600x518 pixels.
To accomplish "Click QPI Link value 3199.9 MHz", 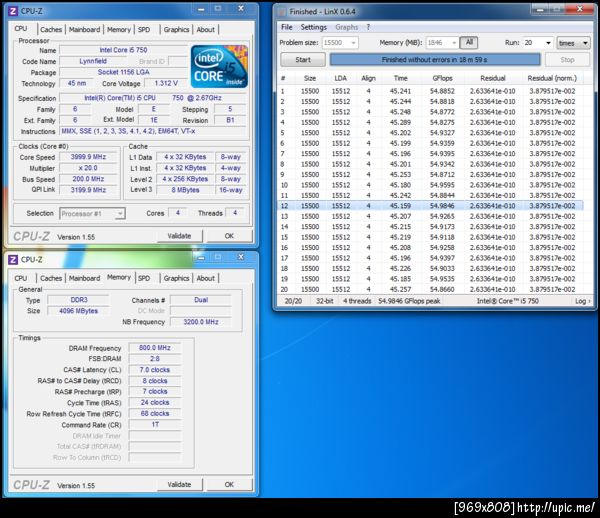I will tap(88, 190).
